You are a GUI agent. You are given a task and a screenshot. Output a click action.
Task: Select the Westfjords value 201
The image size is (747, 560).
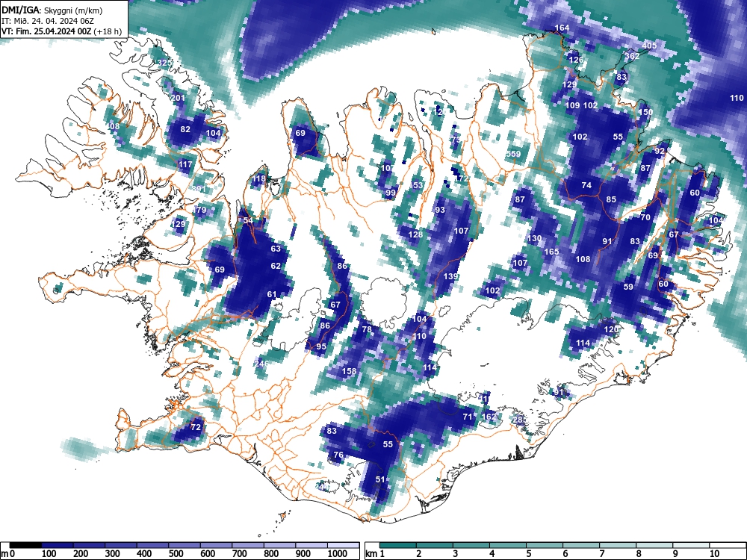[178, 98]
